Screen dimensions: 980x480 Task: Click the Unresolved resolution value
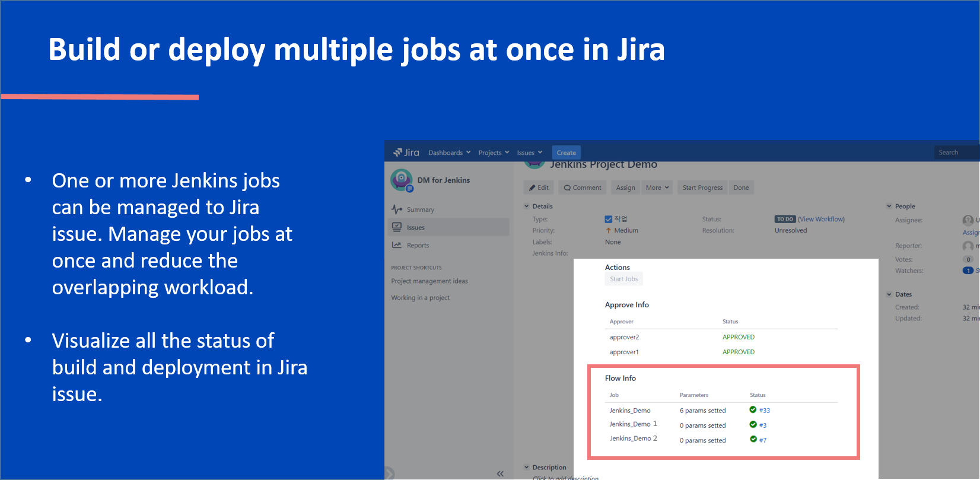point(791,231)
